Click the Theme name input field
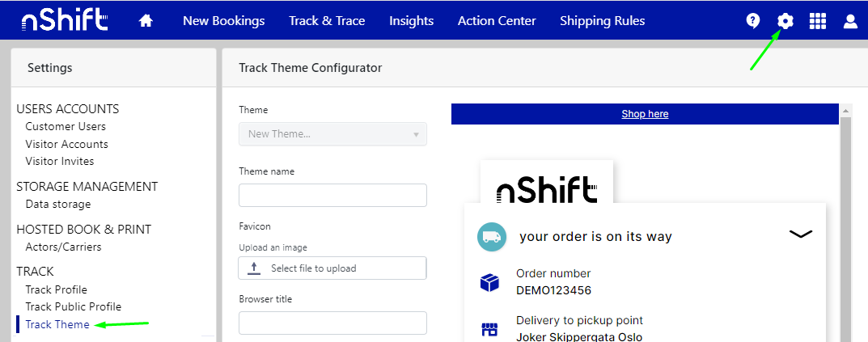868x342 pixels. 332,195
